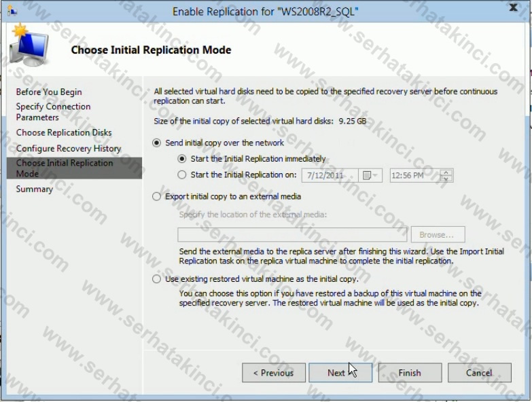Click the wizard title bar system icon
532x402 pixels.
12,11
